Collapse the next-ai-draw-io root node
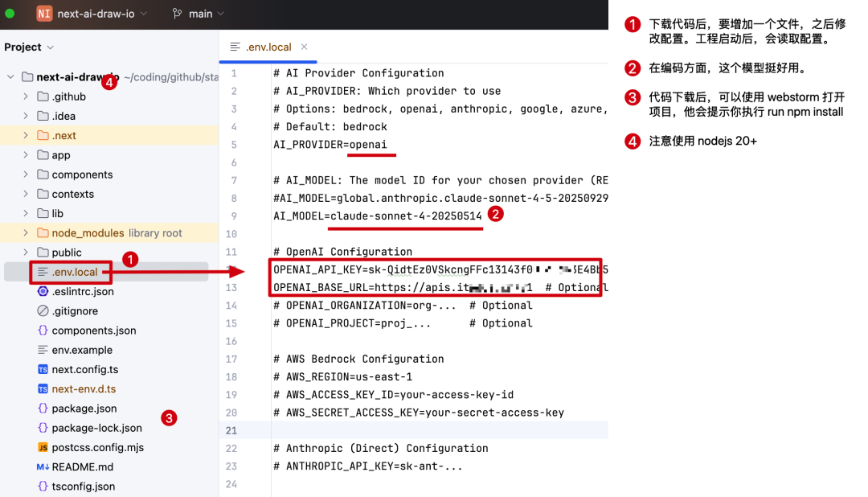 [x=10, y=76]
